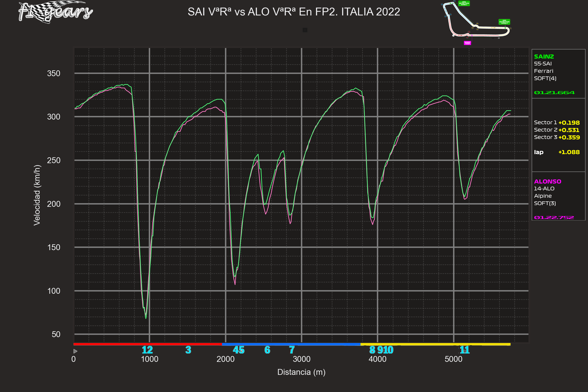Click the red Sector 1 bar

click(147, 344)
